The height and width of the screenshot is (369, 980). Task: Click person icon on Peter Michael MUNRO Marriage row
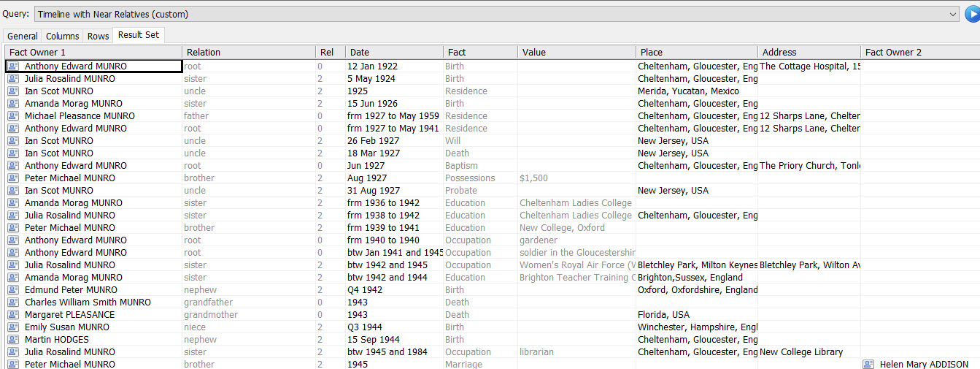tap(13, 364)
